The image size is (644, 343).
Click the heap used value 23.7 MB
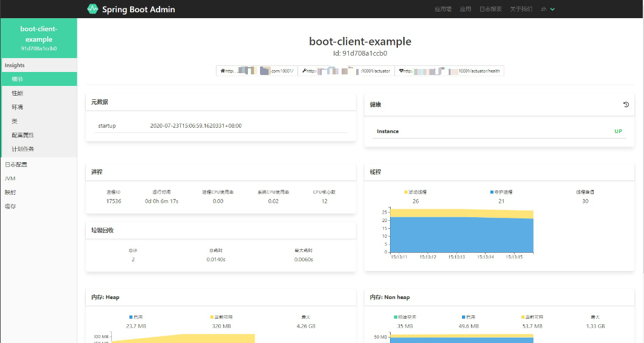coord(136,326)
